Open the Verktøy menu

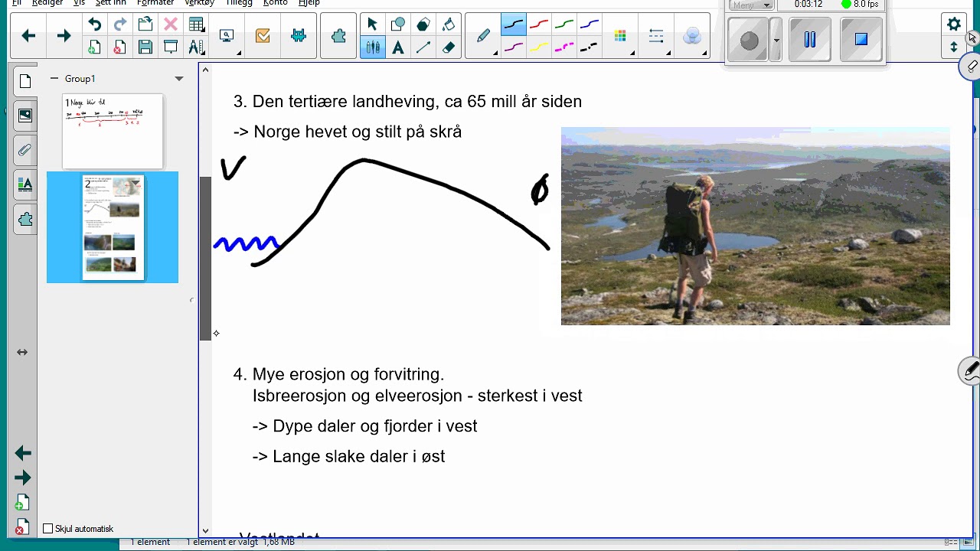click(x=200, y=3)
